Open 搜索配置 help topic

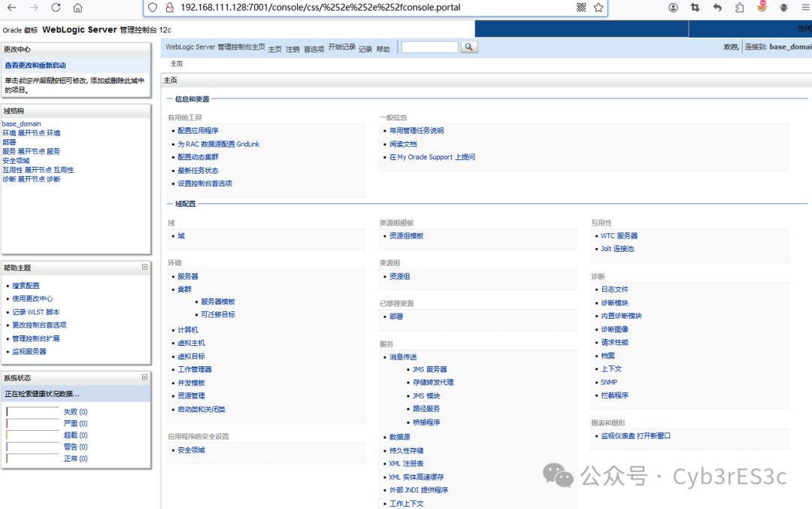click(26, 285)
